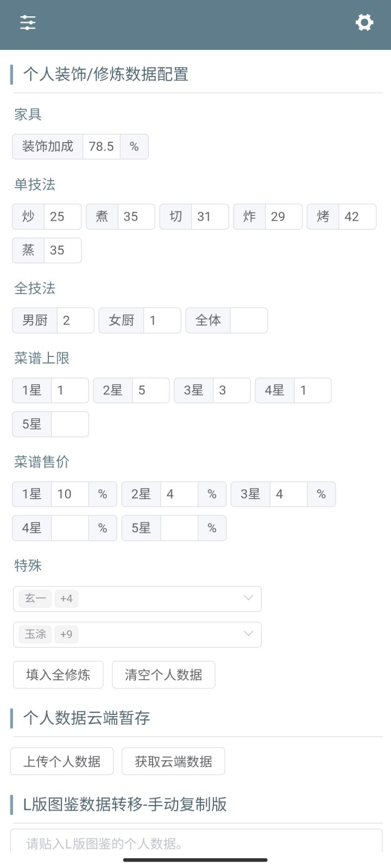Screen dimensions: 391x868
Task: Open settings via the gear icon
Action: pos(364,22)
